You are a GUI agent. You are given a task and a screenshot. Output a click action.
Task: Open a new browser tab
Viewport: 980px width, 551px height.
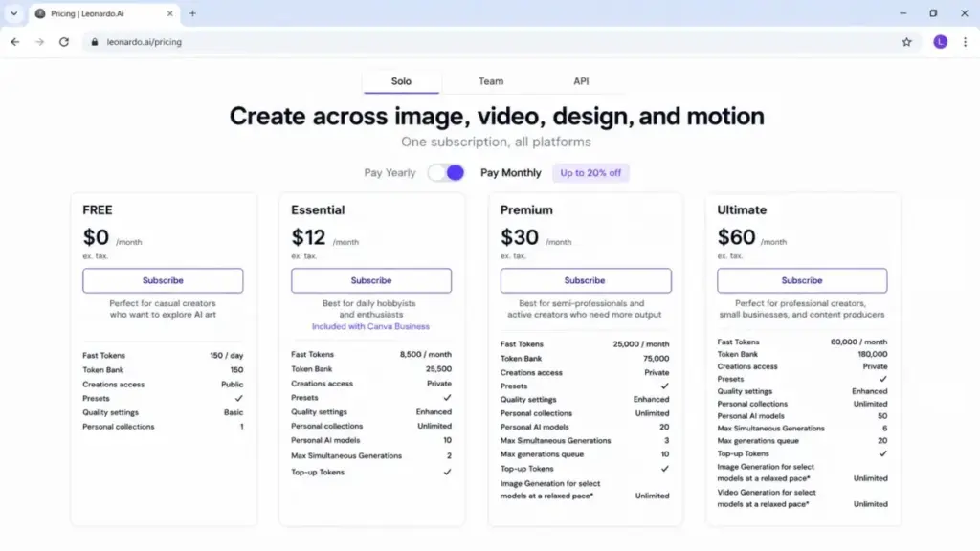pos(192,13)
